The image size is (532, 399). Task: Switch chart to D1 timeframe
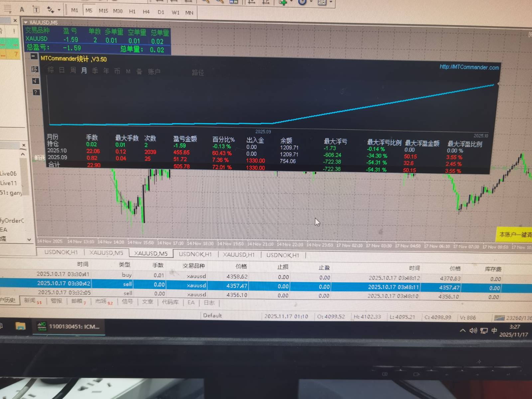click(161, 12)
